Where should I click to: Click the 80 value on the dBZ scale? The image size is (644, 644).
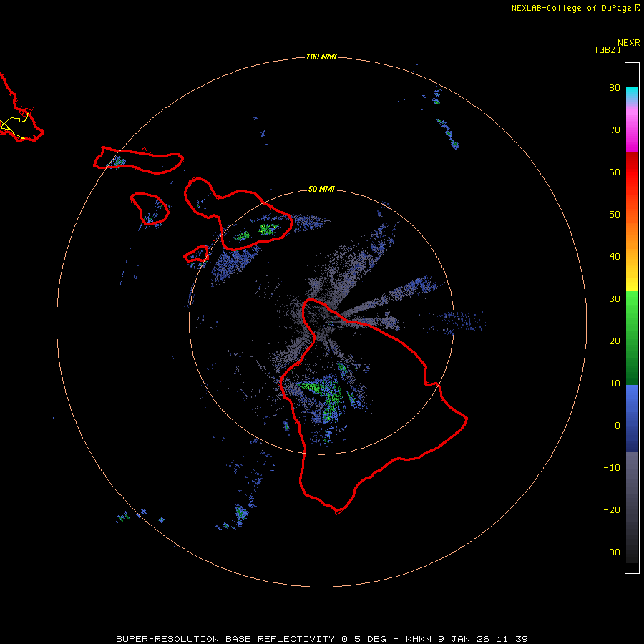615,87
